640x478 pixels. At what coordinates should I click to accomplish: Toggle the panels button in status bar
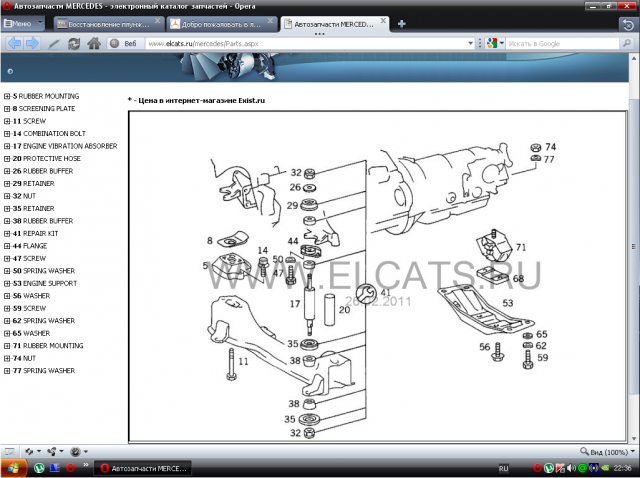click(x=9, y=451)
